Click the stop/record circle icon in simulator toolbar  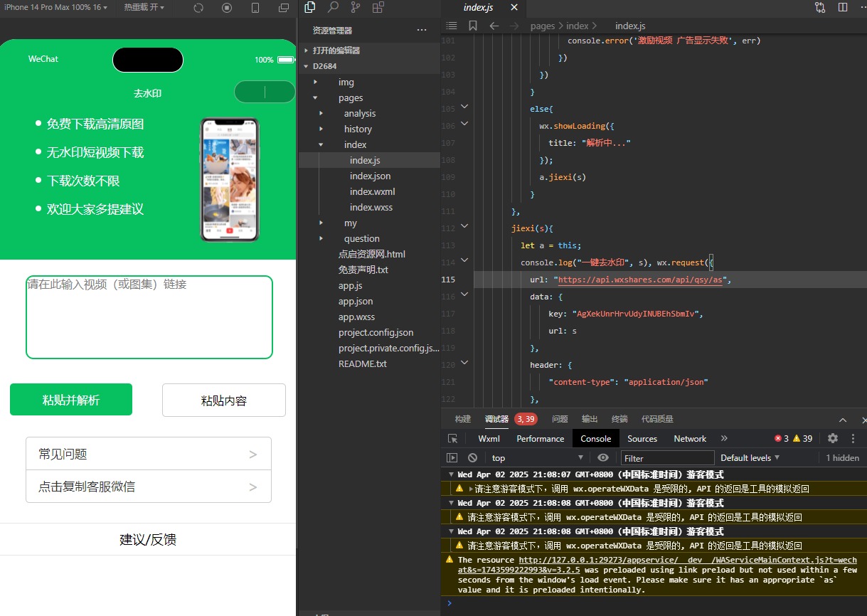[227, 8]
